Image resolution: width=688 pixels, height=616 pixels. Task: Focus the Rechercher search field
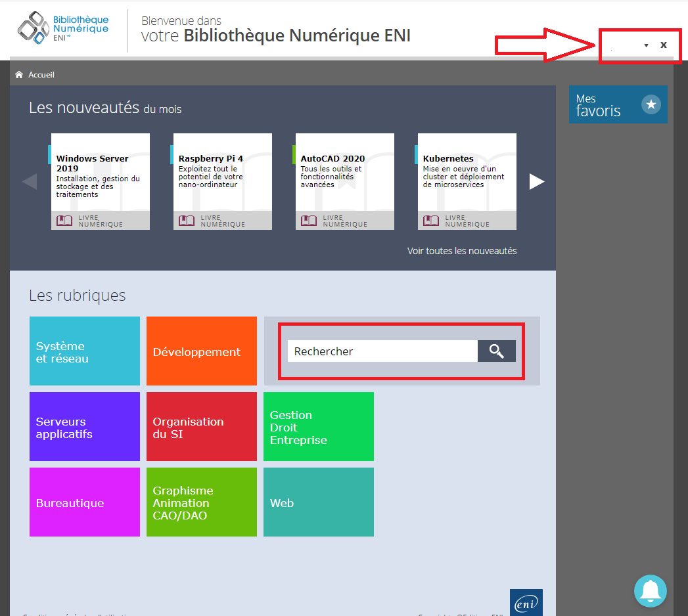(x=382, y=351)
